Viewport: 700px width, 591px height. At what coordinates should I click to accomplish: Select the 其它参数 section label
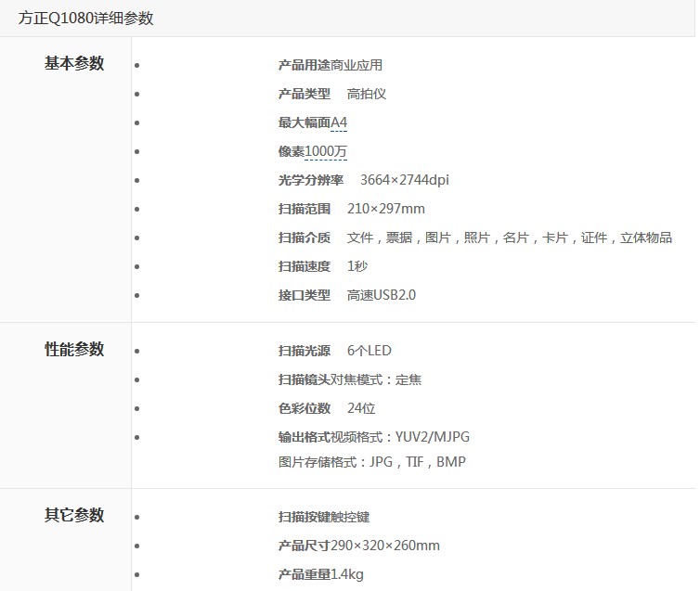[x=74, y=515]
